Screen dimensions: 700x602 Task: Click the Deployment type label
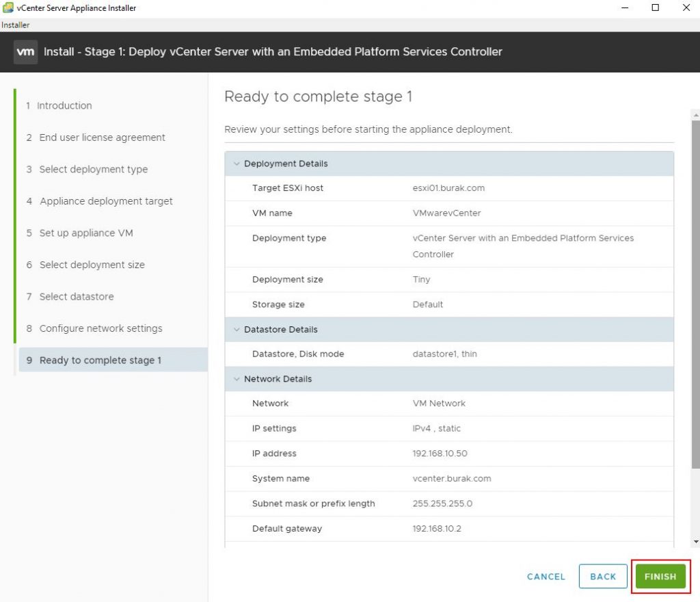click(289, 238)
